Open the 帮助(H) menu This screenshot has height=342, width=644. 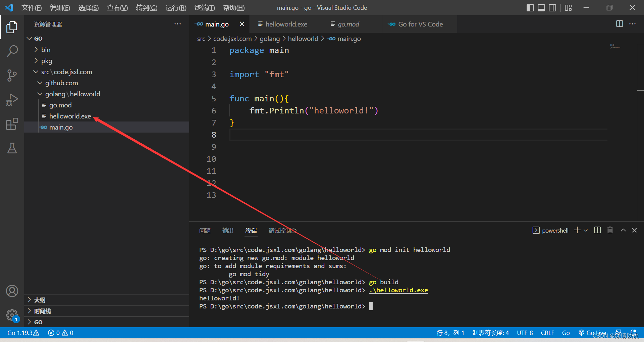coord(234,8)
